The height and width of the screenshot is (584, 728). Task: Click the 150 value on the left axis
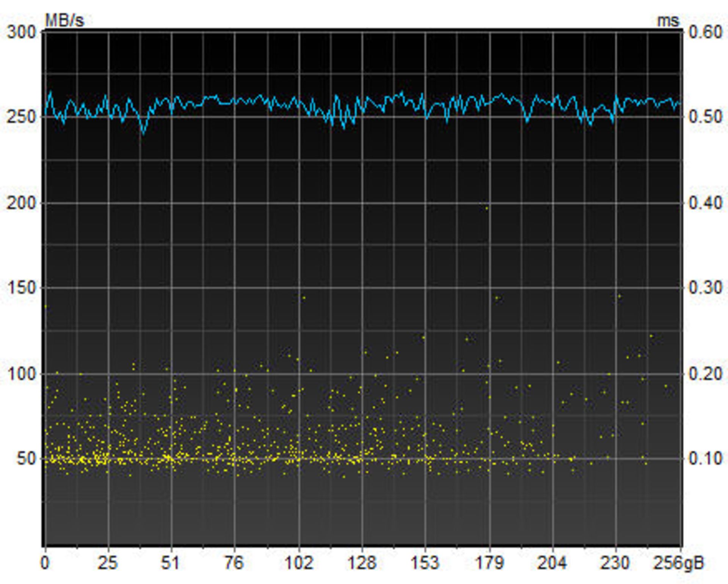tap(22, 287)
